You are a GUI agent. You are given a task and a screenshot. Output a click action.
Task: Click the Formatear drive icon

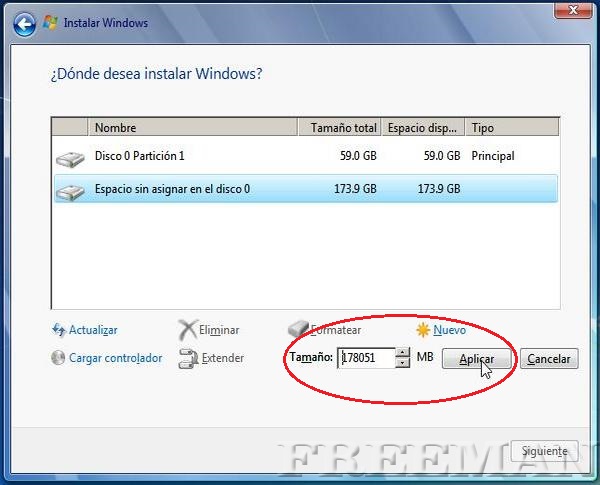(298, 329)
